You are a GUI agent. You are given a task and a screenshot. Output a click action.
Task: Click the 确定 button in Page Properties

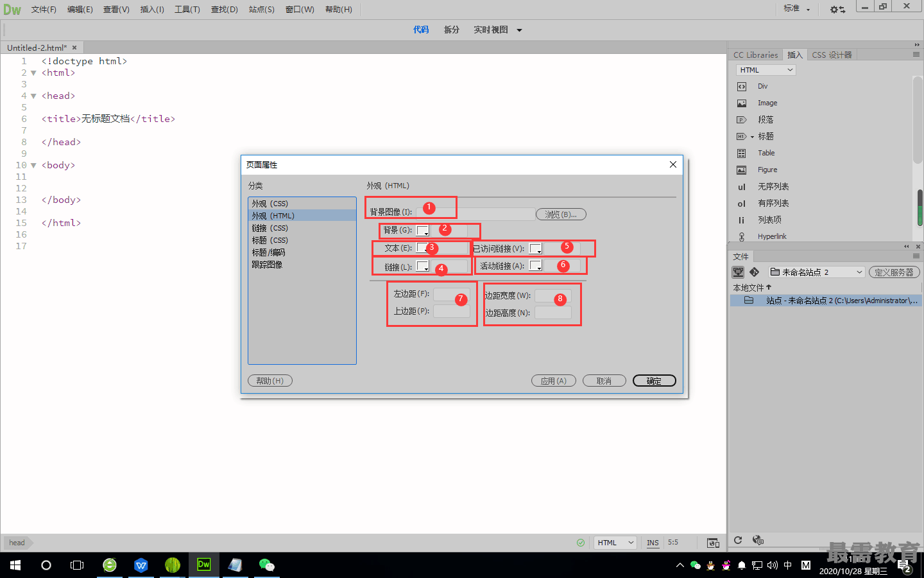pos(654,381)
